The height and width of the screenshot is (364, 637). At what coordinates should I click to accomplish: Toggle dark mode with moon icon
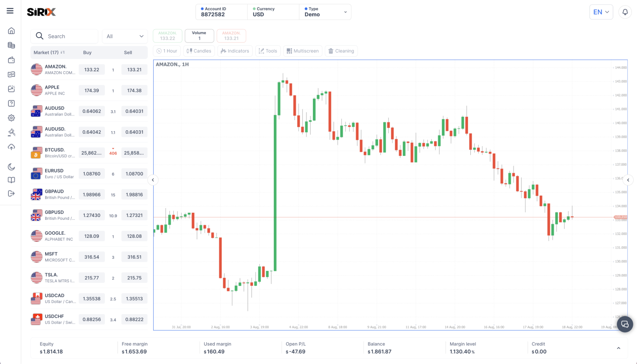[11, 167]
